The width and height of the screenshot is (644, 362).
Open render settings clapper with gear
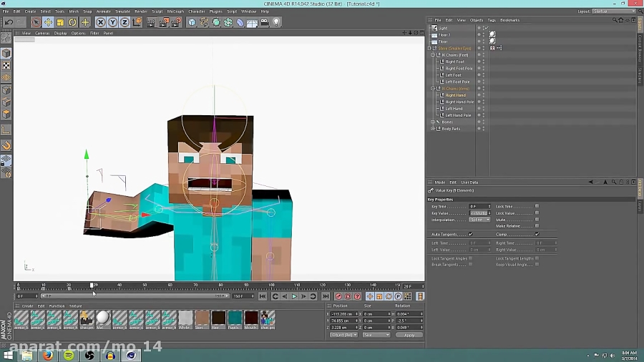tap(176, 22)
